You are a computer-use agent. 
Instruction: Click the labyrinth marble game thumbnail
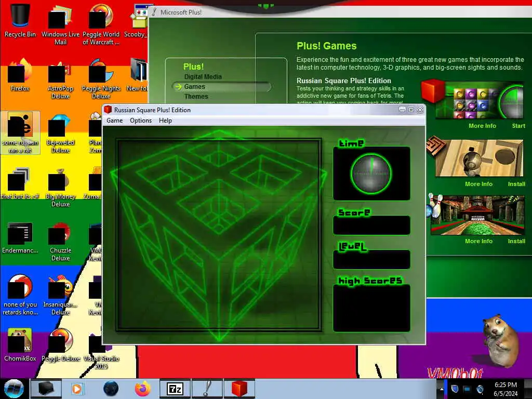(x=479, y=158)
